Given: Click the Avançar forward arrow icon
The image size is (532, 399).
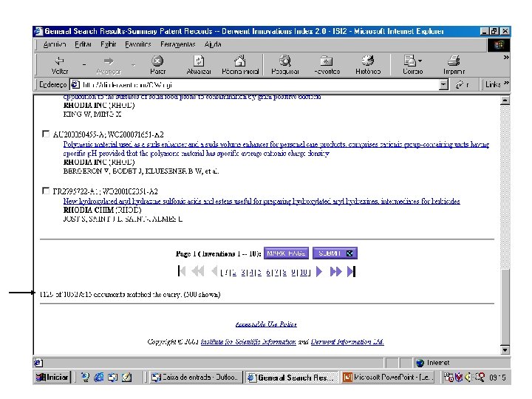Looking at the screenshot, I should pos(108,61).
